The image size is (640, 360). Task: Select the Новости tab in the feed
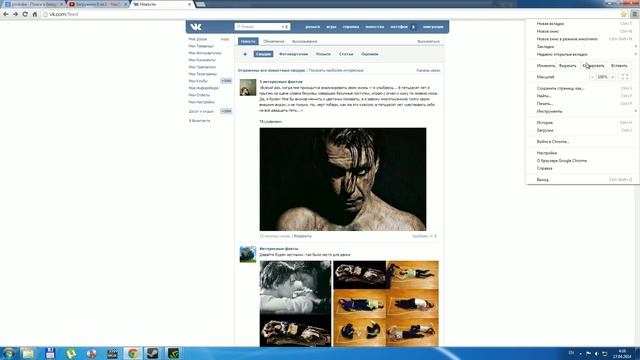click(248, 41)
